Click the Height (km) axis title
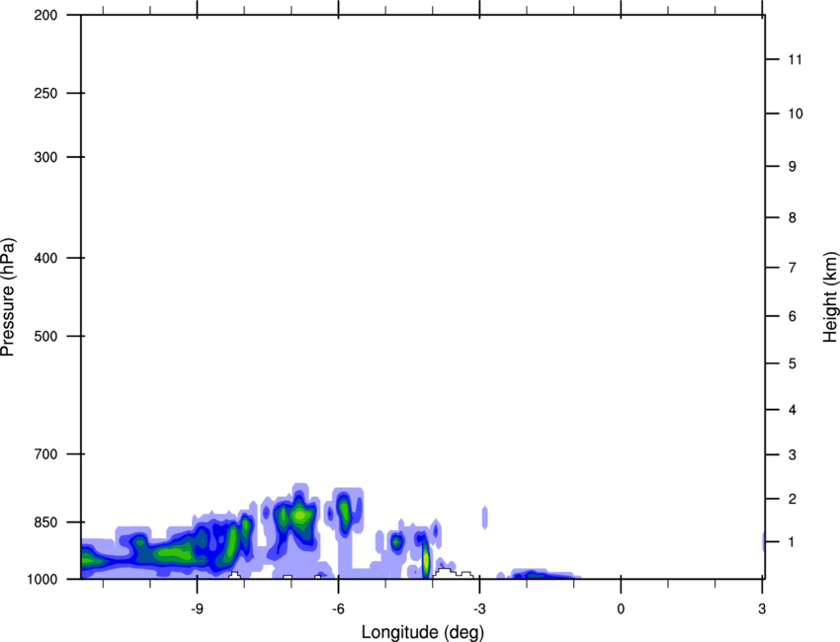840x642 pixels. 829,296
